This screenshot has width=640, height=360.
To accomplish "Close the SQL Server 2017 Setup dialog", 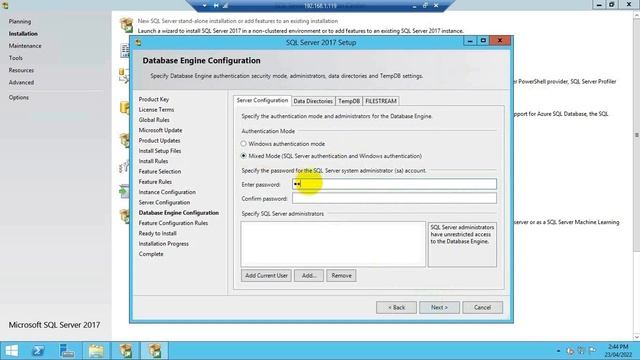I will [500, 41].
